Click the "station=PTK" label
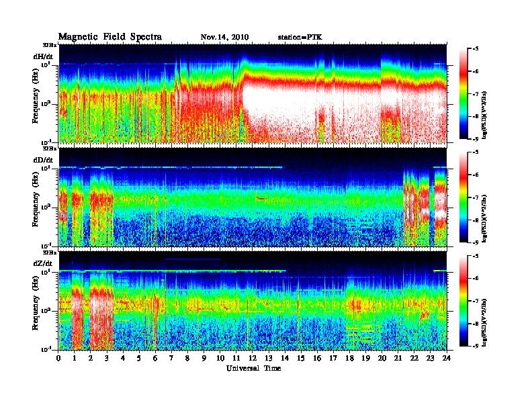 300,38
